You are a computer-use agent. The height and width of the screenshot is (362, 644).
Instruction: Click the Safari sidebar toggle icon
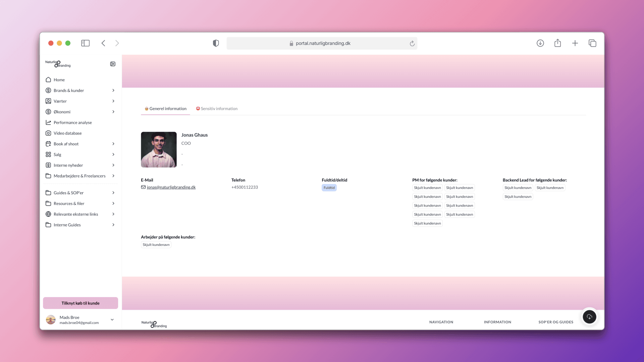coord(85,43)
